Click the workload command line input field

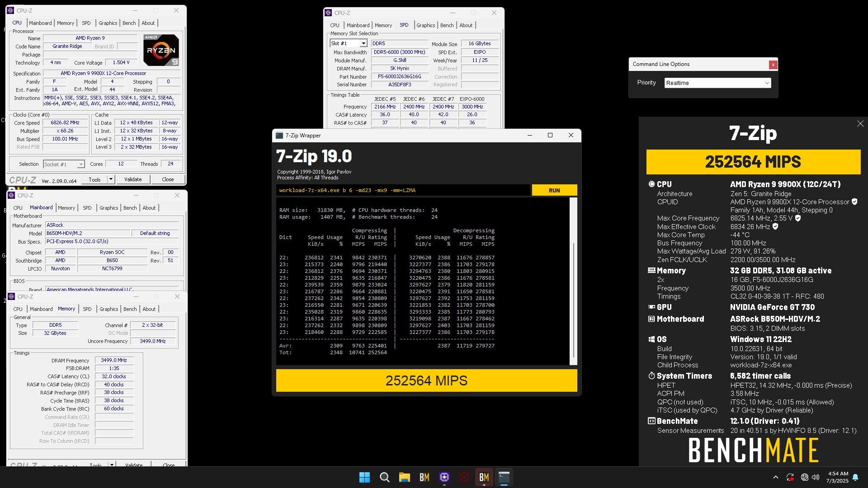tap(403, 190)
